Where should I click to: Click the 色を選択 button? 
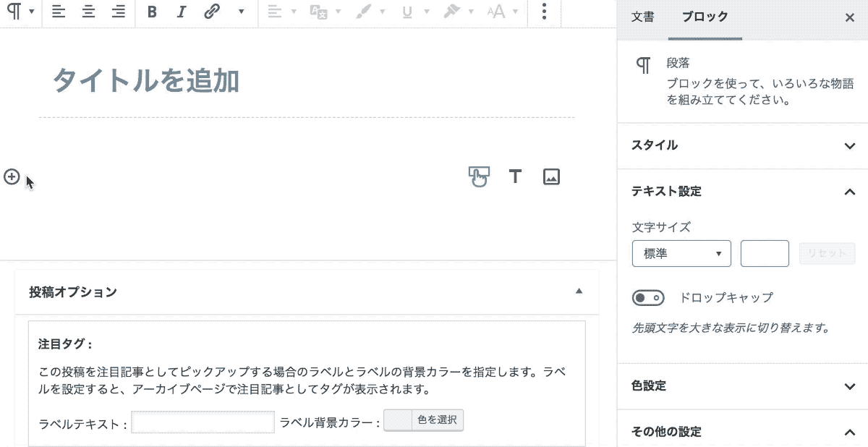[x=437, y=420]
